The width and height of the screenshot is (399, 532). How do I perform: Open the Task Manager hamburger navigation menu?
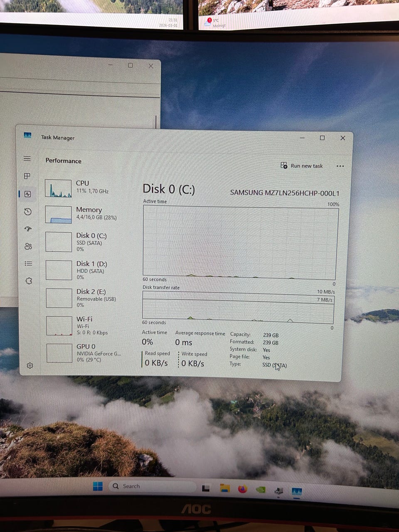point(27,159)
